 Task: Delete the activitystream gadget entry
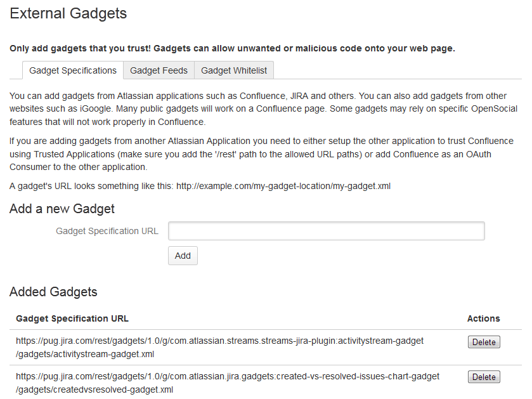coord(484,342)
